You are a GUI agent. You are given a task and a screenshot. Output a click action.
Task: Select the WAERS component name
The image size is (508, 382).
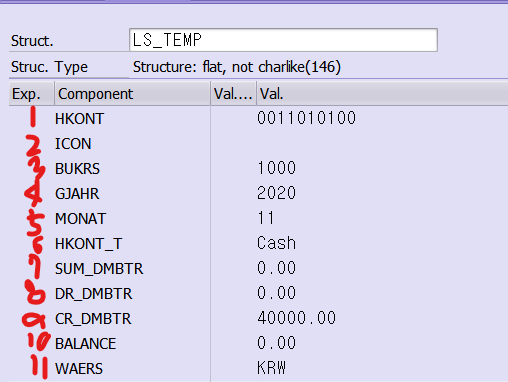point(79,369)
